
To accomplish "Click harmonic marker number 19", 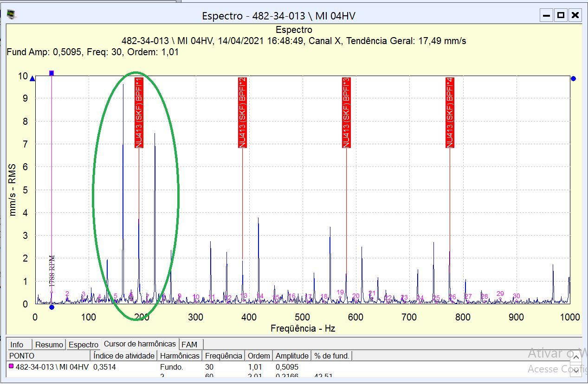I will pos(340,292).
